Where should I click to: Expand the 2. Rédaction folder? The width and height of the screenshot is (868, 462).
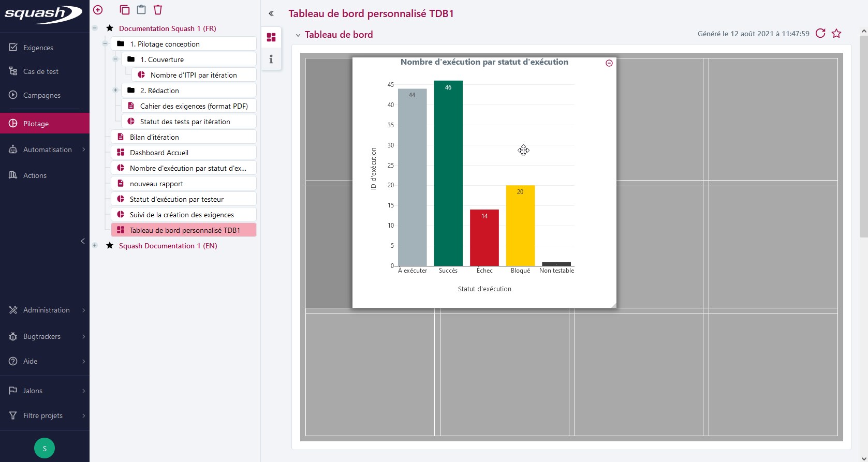[115, 91]
